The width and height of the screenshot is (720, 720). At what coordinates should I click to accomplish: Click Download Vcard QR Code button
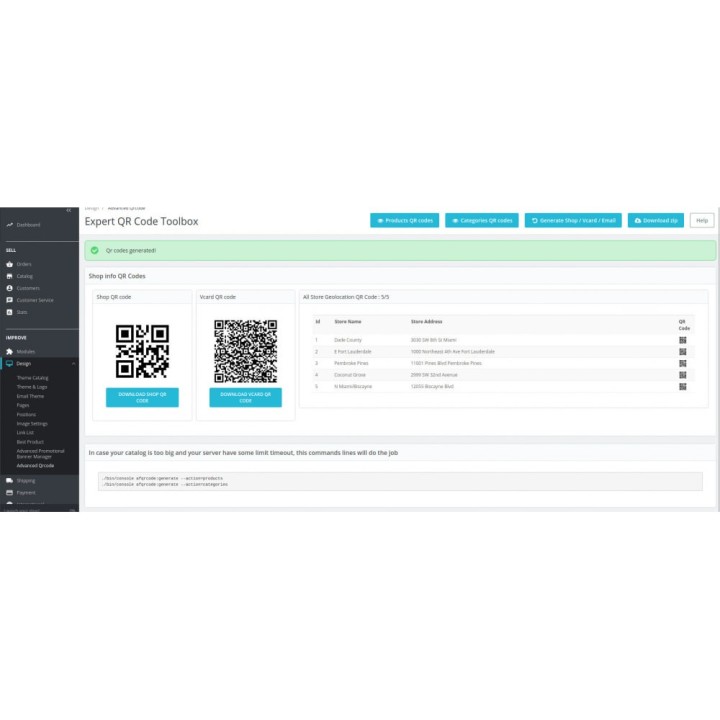pos(246,398)
